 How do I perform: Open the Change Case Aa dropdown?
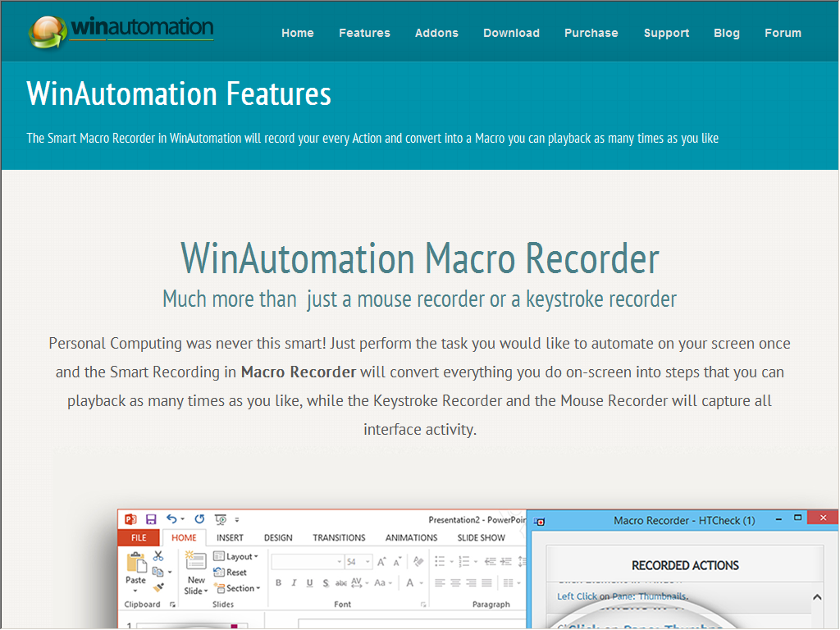383,583
